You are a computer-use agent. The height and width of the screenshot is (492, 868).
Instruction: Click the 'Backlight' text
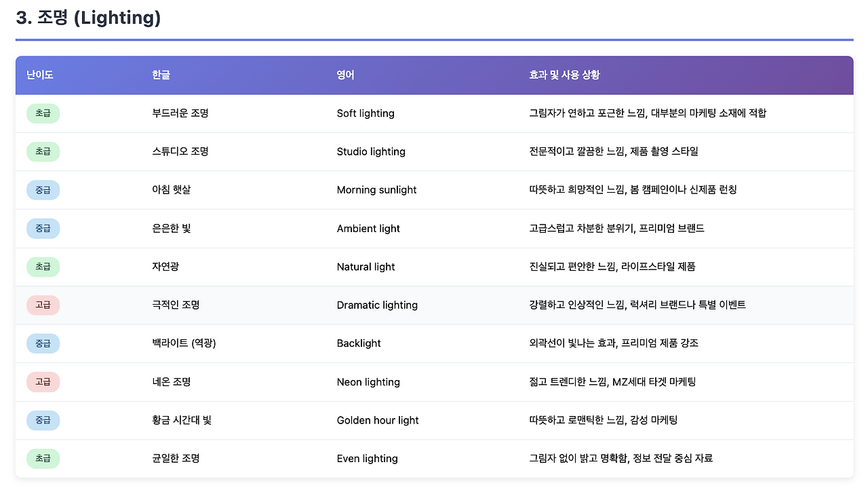[x=359, y=343]
